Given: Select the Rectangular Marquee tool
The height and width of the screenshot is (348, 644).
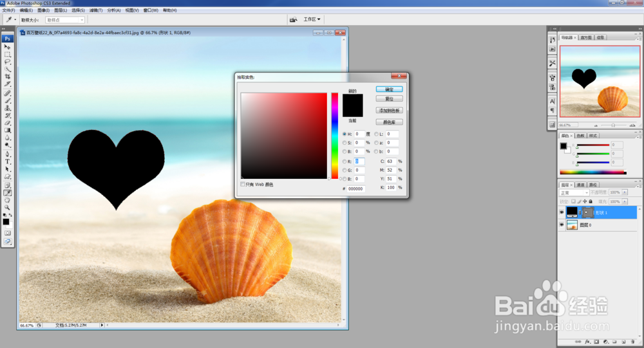Looking at the screenshot, I should tap(7, 54).
